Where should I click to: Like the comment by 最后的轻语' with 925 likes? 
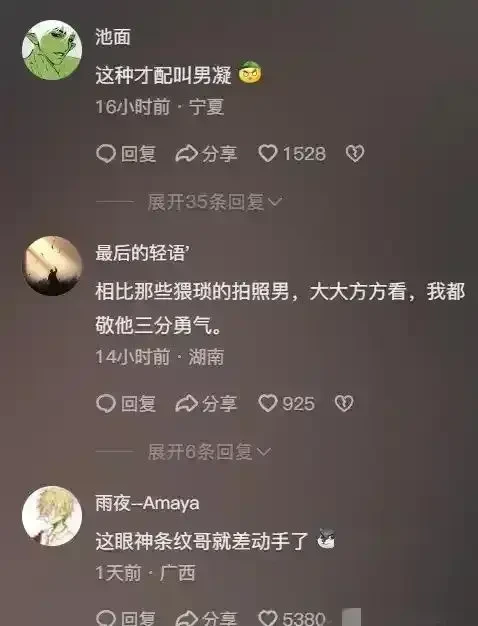286,403
